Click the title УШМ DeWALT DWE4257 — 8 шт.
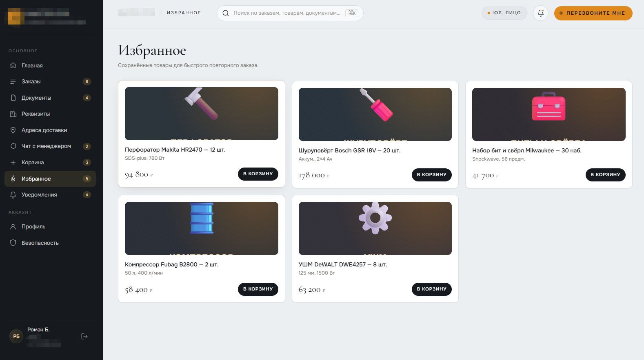Viewport: 644px width, 360px height. pos(343,265)
